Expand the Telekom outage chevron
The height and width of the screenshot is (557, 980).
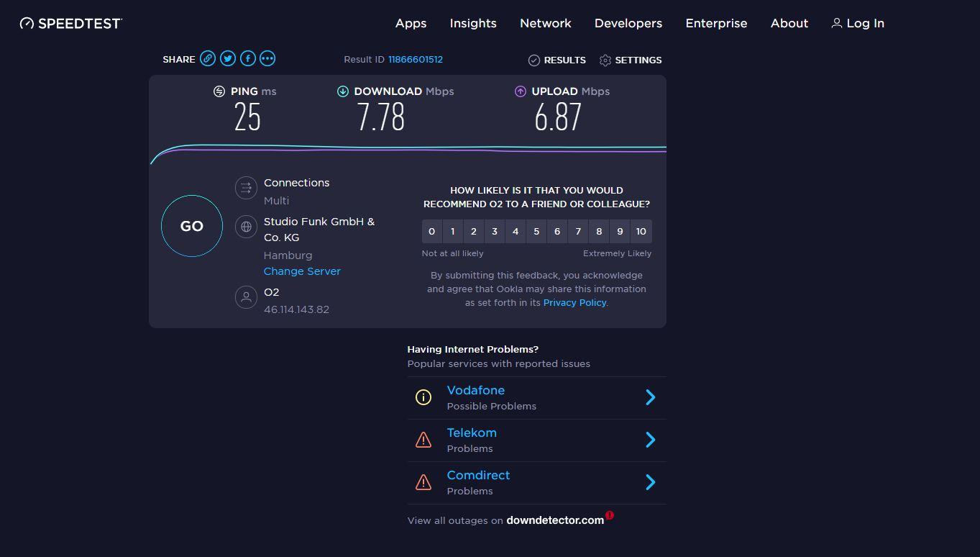pyautogui.click(x=651, y=440)
